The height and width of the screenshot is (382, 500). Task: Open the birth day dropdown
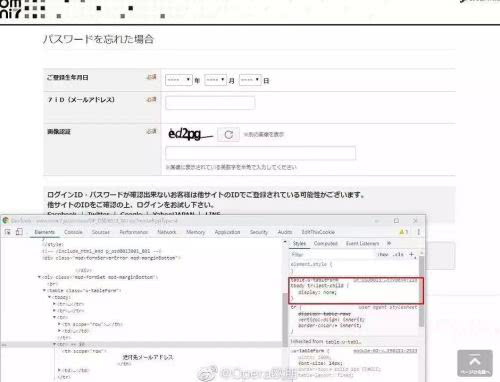(250, 80)
